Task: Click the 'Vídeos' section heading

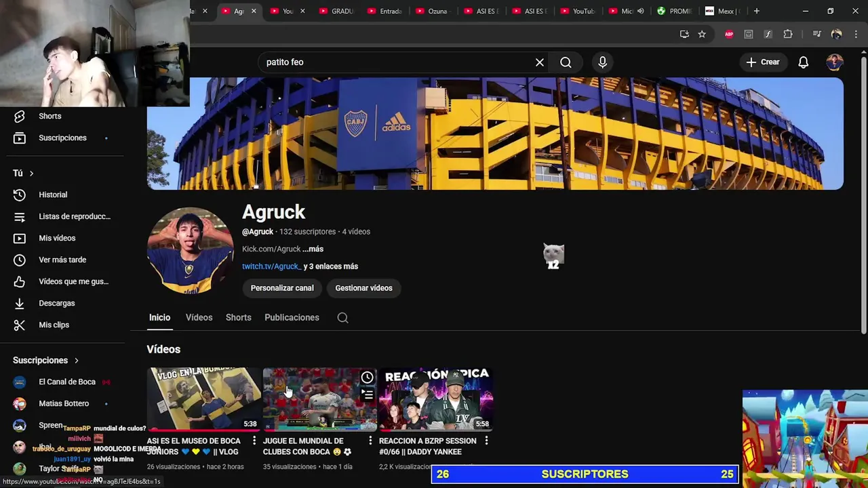Action: pyautogui.click(x=163, y=350)
